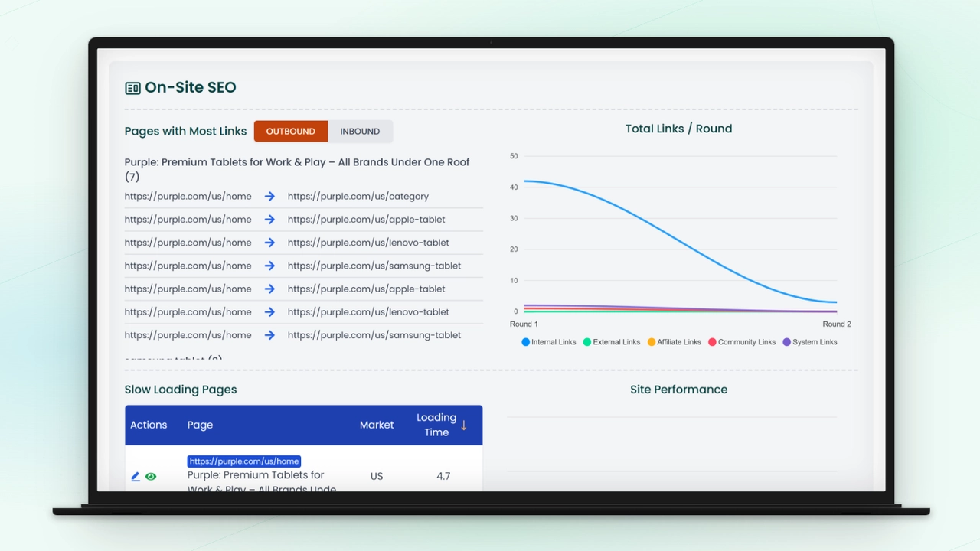
Task: Click the On-Site SEO heading icon
Action: click(132, 87)
